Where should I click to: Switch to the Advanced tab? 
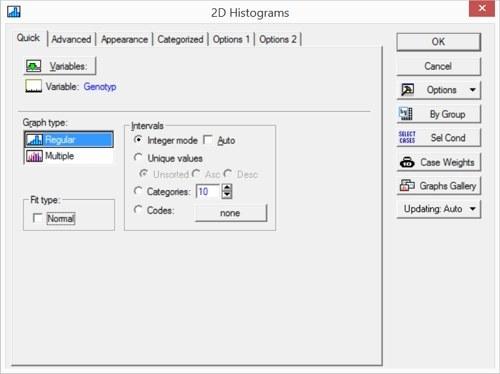[x=71, y=39]
